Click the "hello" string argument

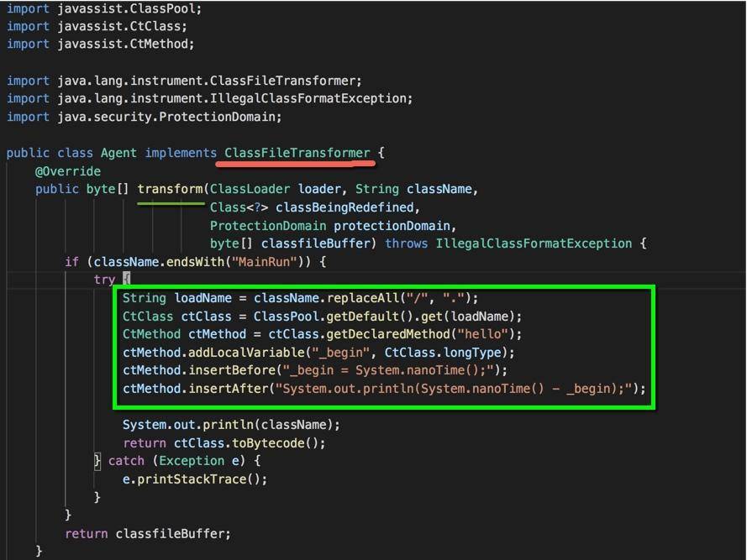[x=482, y=334]
